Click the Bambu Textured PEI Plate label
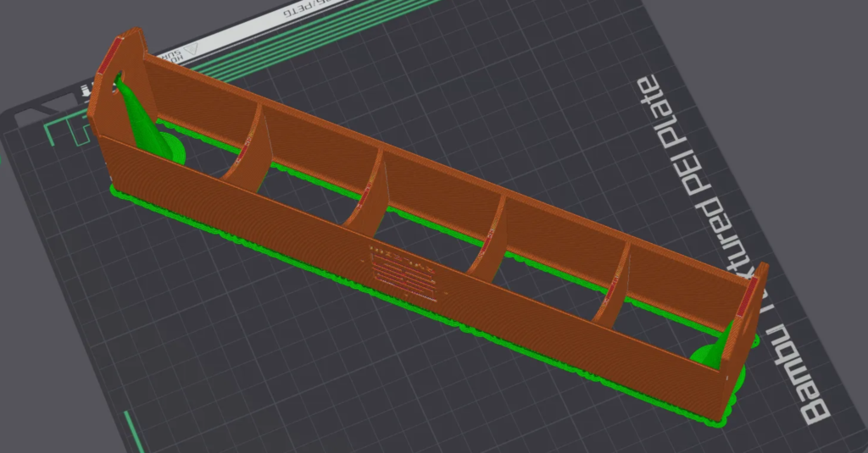The width and height of the screenshot is (868, 453). [x=736, y=254]
